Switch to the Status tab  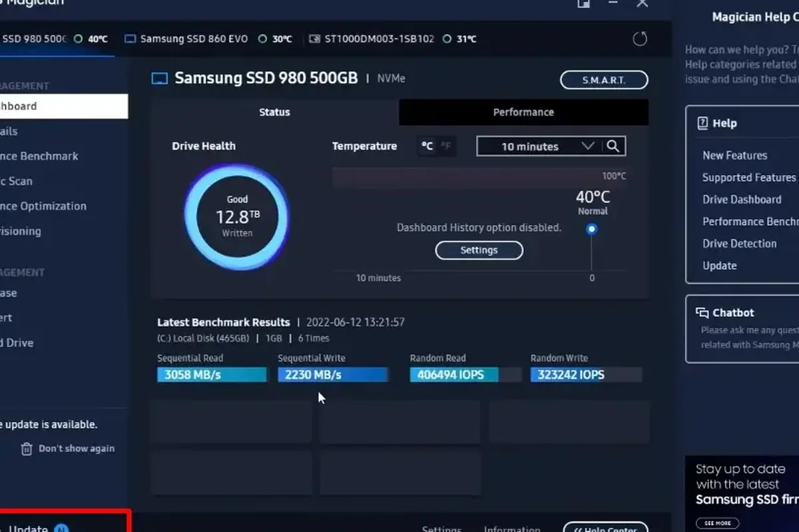(x=274, y=112)
